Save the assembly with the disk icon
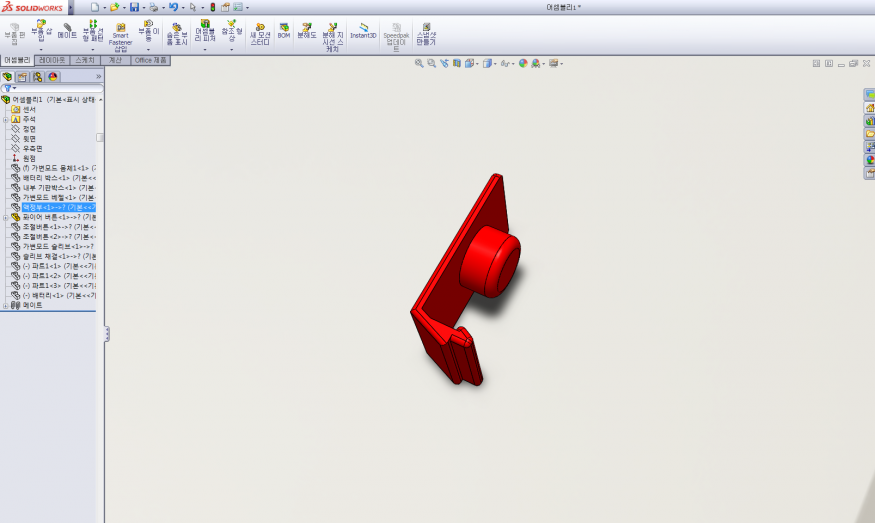Screen dimensions: 875x523 click(x=134, y=7)
